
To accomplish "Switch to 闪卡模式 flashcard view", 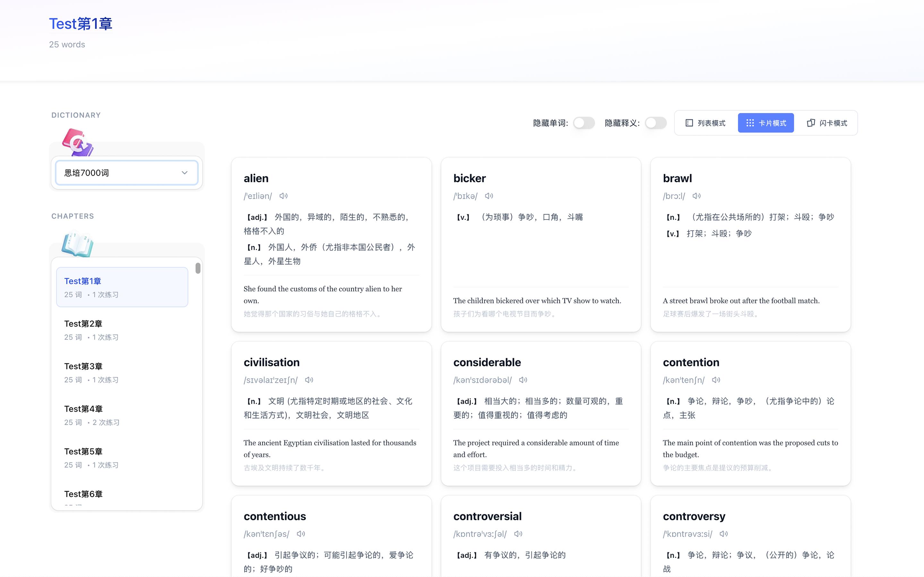I will 827,123.
